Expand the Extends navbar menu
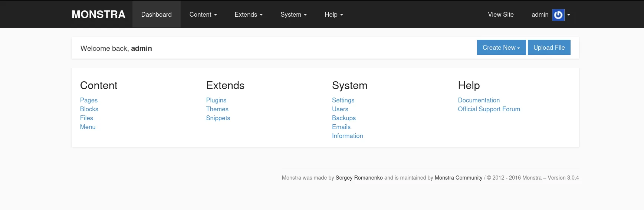 249,14
